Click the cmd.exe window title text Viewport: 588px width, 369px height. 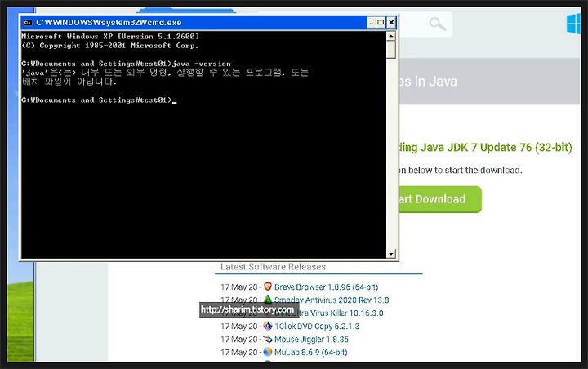(x=109, y=23)
